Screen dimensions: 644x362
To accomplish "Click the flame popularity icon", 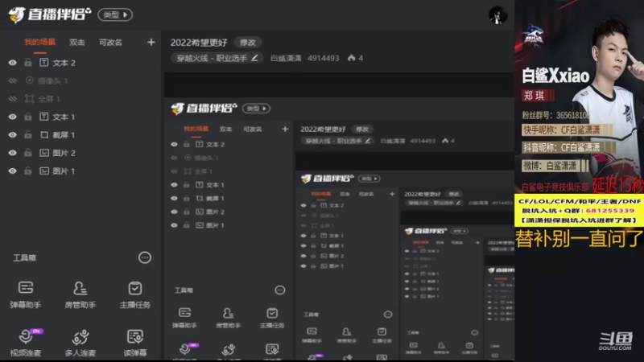I will pyautogui.click(x=352, y=58).
